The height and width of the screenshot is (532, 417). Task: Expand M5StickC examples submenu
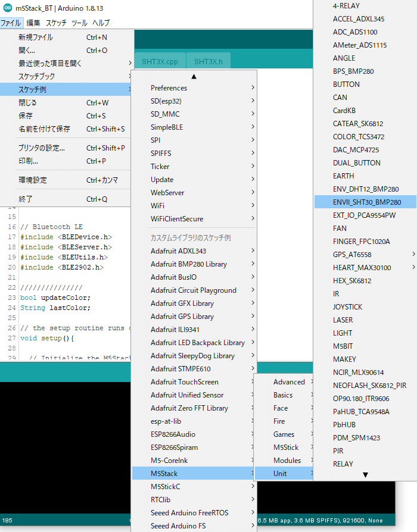[194, 487]
